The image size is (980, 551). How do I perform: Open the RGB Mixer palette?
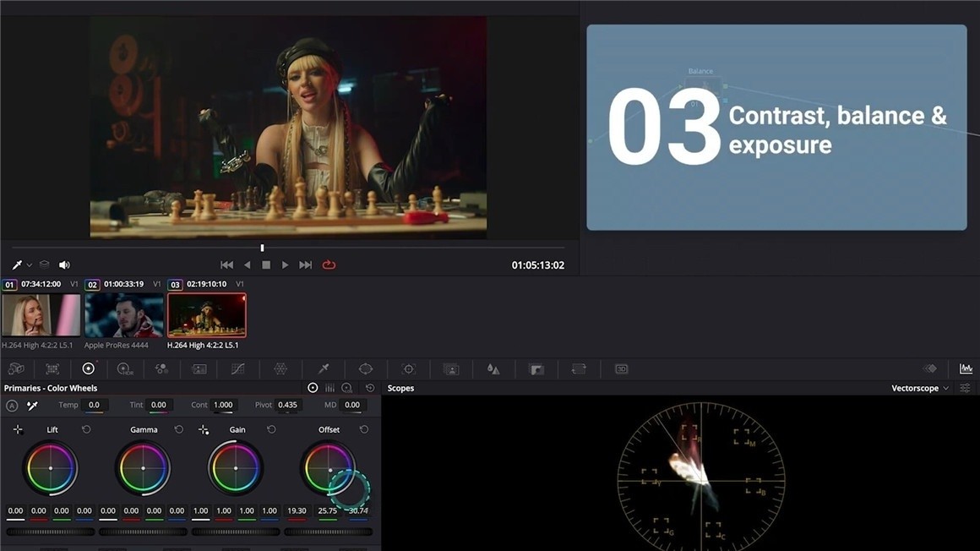tap(161, 369)
